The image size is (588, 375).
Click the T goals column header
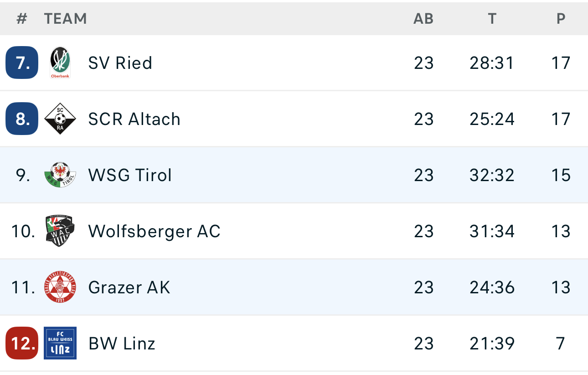[492, 19]
